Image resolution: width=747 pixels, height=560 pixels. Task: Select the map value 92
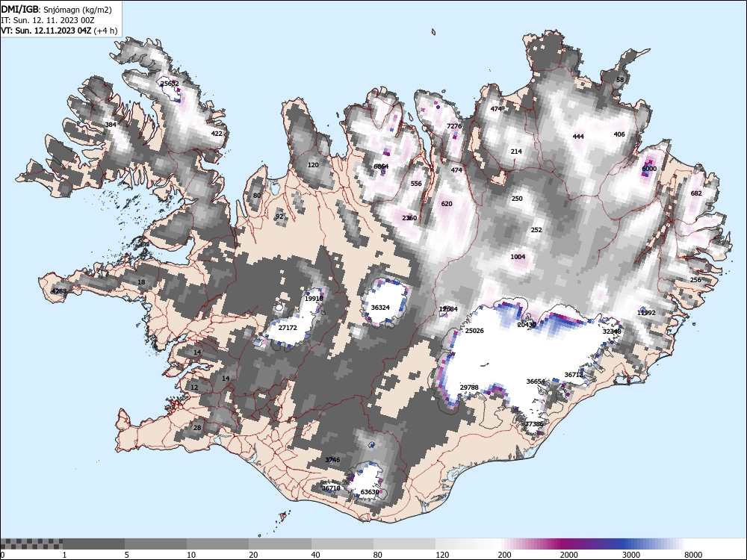[279, 217]
